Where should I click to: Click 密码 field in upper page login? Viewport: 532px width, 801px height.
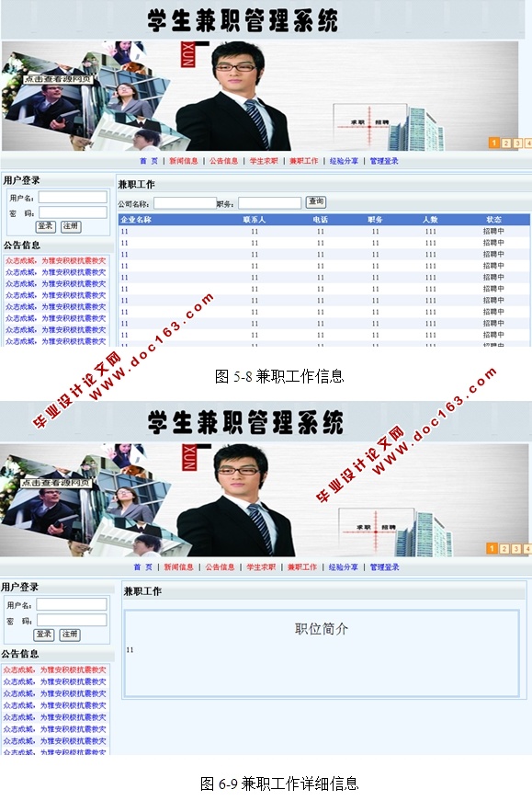click(x=73, y=212)
